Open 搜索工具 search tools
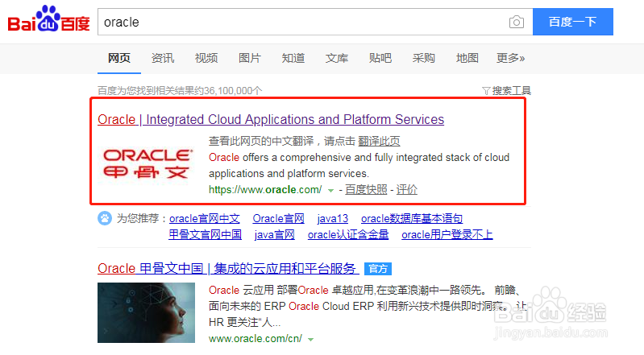Viewport: 644px width, 355px height. [x=511, y=91]
